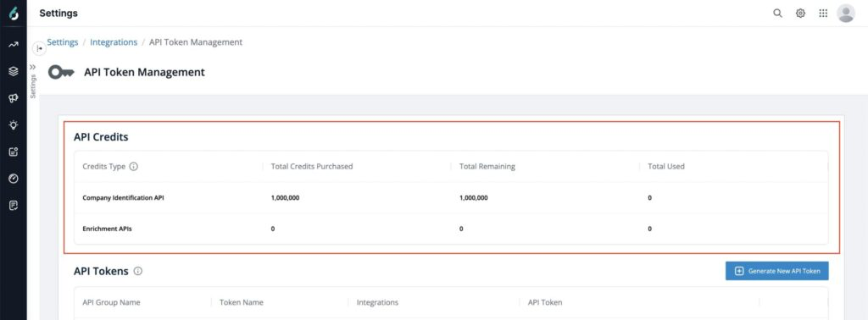Viewport: 868px width, 320px height.
Task: Click the API Tokens section heading
Action: tap(101, 272)
